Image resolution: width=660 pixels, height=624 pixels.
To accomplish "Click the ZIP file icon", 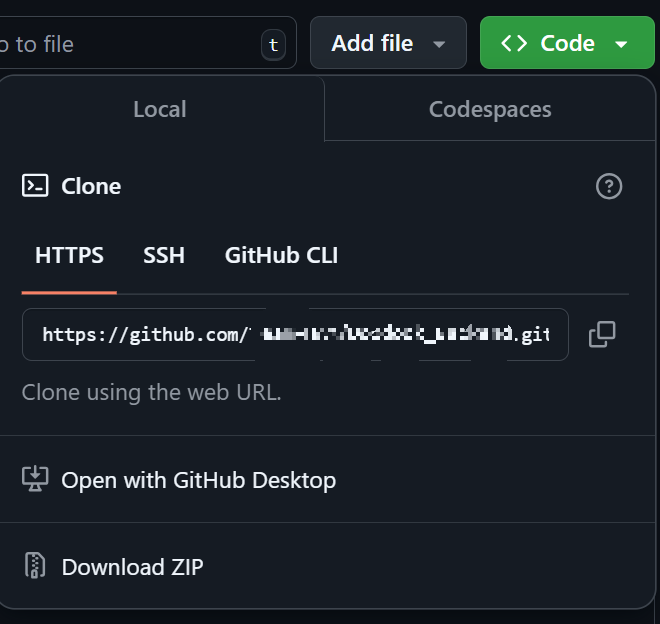I will coord(35,565).
